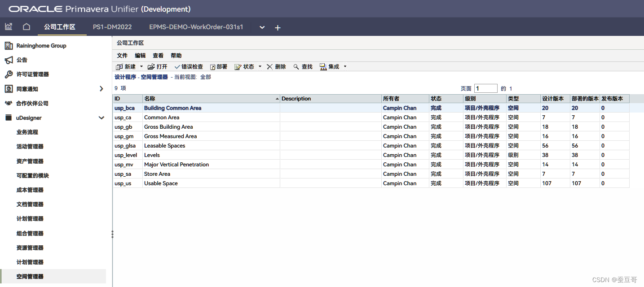Open 可配置的模块 in sidebar
644x287 pixels.
pos(33,175)
